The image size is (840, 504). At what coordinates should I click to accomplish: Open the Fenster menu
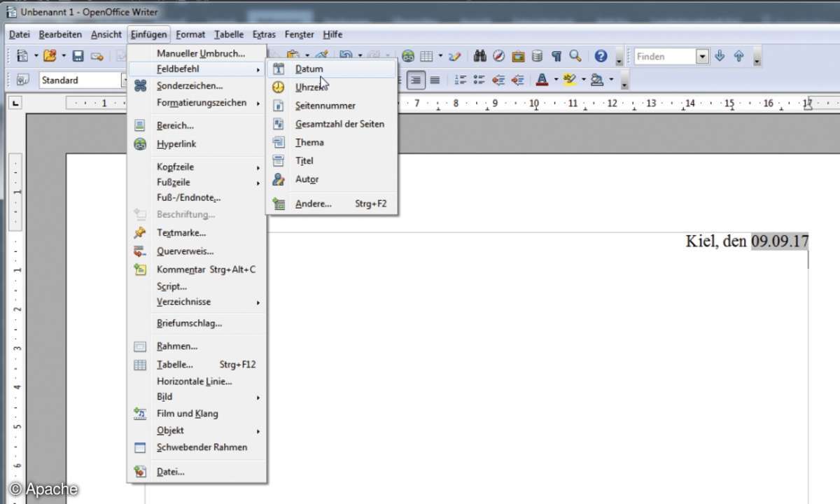[300, 34]
